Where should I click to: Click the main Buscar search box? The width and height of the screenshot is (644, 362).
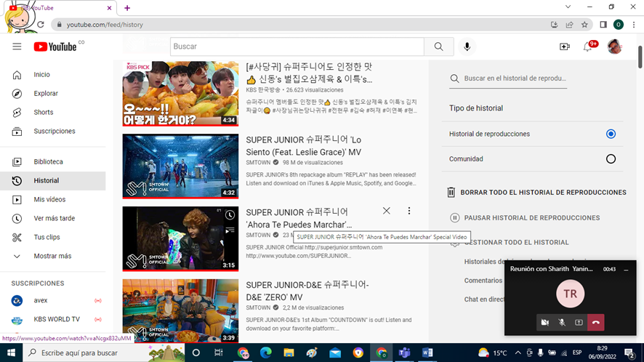pos(297,47)
